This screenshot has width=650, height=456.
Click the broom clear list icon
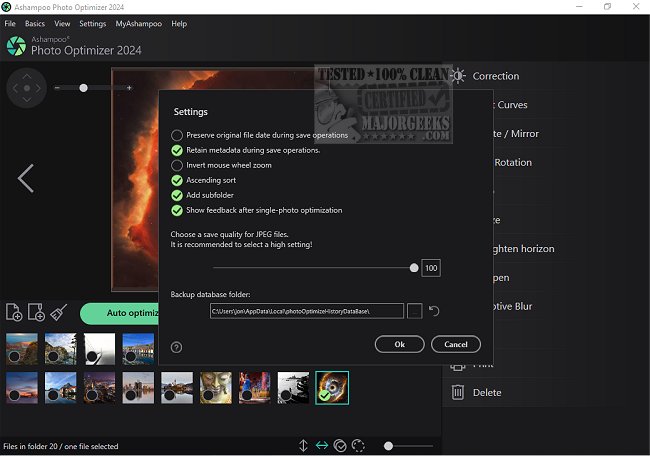click(58, 313)
